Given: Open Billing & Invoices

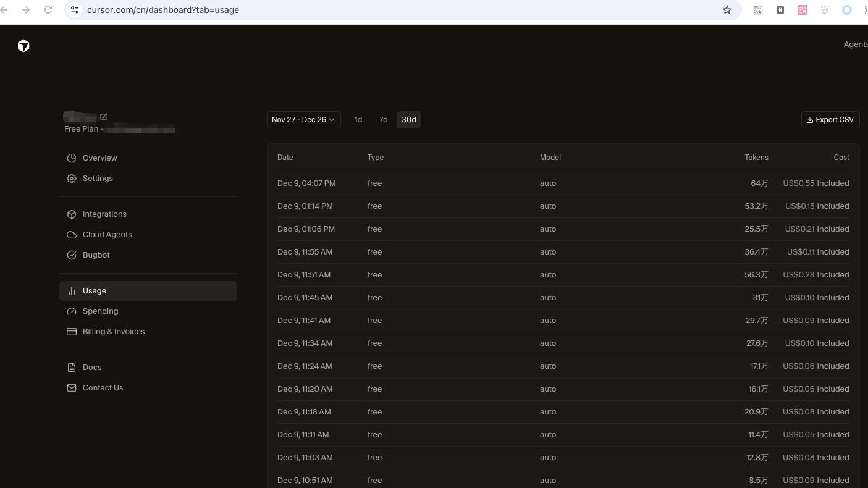Looking at the screenshot, I should 113,332.
